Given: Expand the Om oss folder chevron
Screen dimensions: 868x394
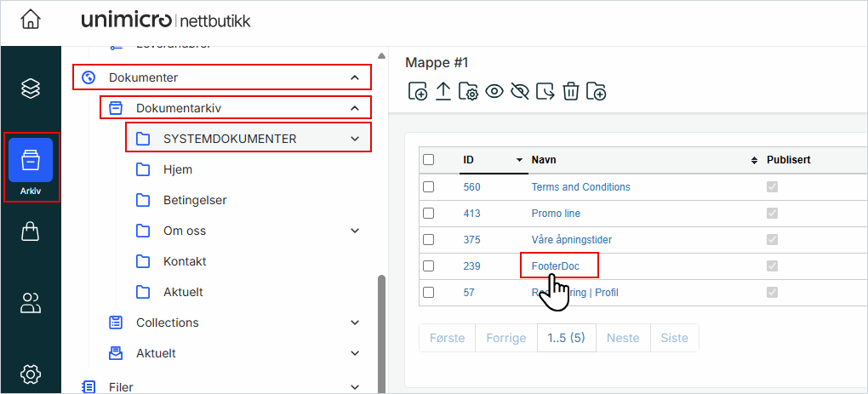Looking at the screenshot, I should (355, 231).
